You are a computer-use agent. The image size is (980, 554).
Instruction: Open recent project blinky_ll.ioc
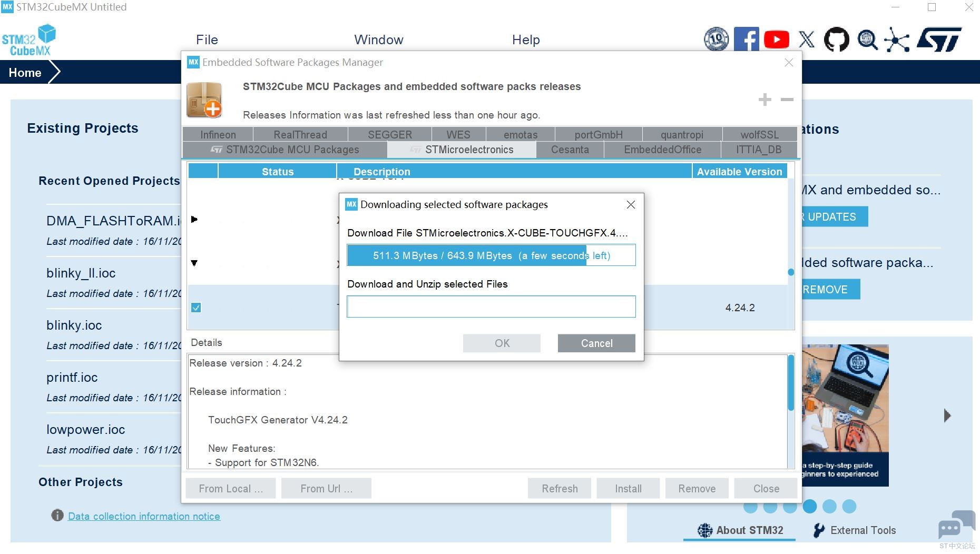tap(81, 273)
